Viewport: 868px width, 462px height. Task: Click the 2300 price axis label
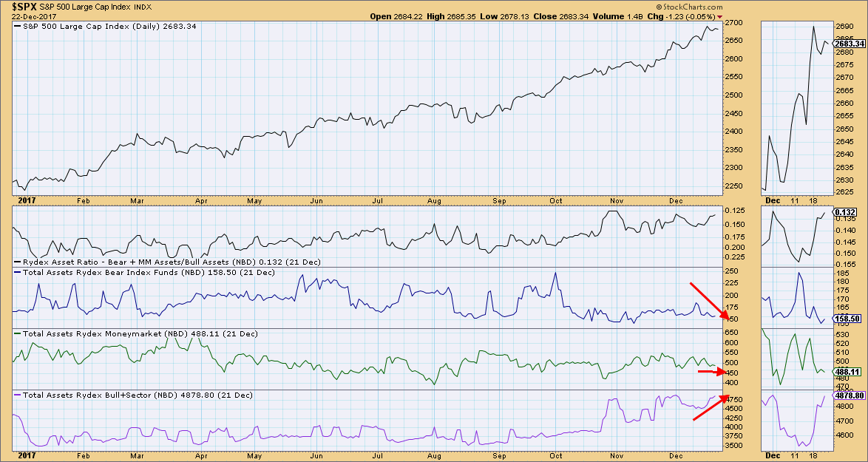click(736, 168)
